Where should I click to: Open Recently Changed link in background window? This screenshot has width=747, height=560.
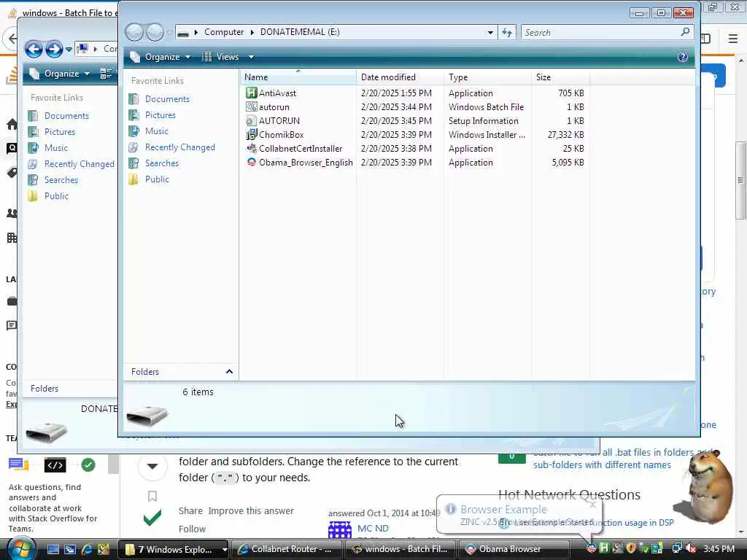coord(79,164)
